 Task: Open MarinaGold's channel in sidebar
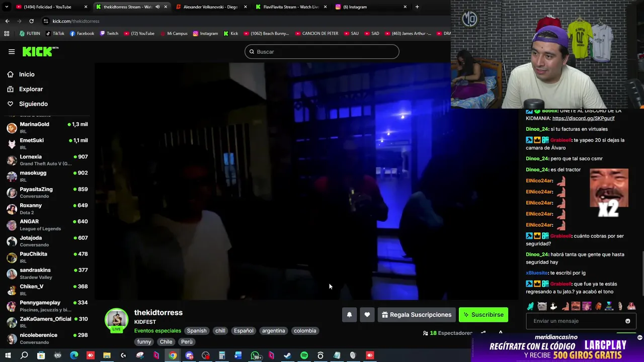point(47,127)
